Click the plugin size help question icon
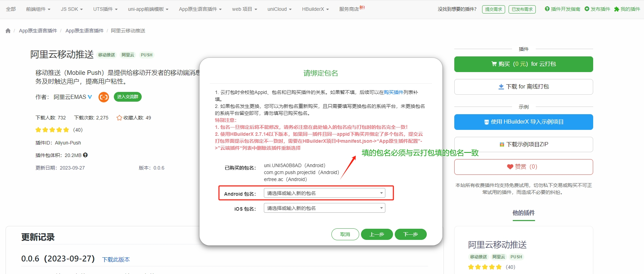The image size is (644, 274). pos(85,155)
